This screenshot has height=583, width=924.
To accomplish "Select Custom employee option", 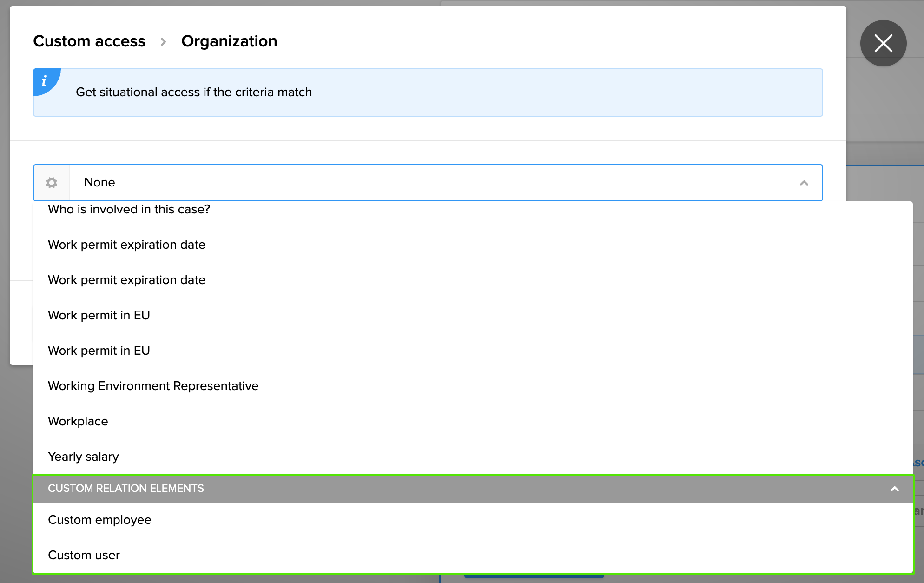I will (99, 520).
